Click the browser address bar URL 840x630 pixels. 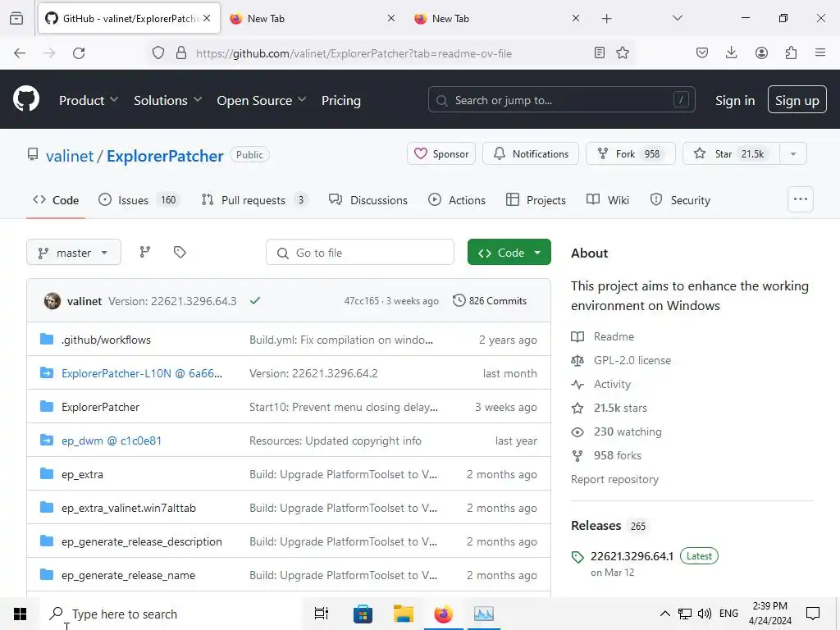pyautogui.click(x=354, y=53)
